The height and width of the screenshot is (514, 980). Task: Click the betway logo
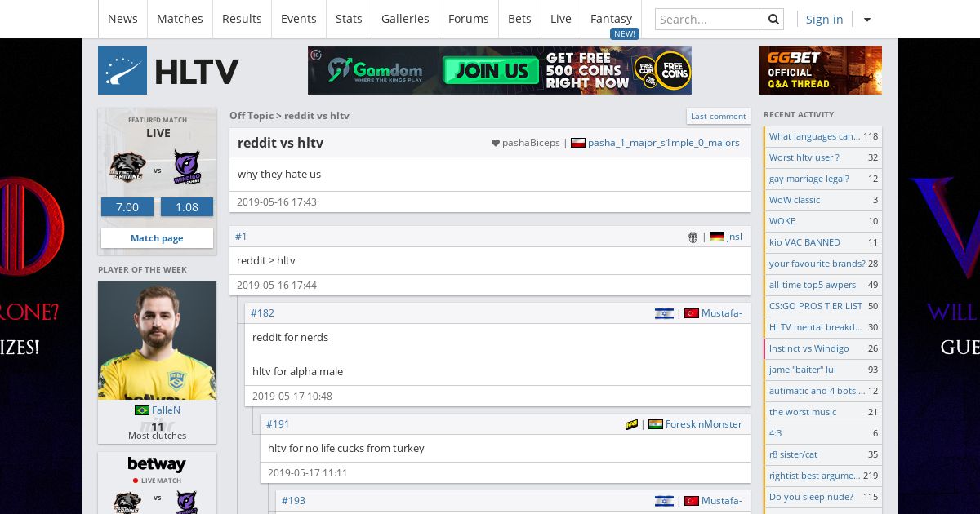click(x=157, y=464)
